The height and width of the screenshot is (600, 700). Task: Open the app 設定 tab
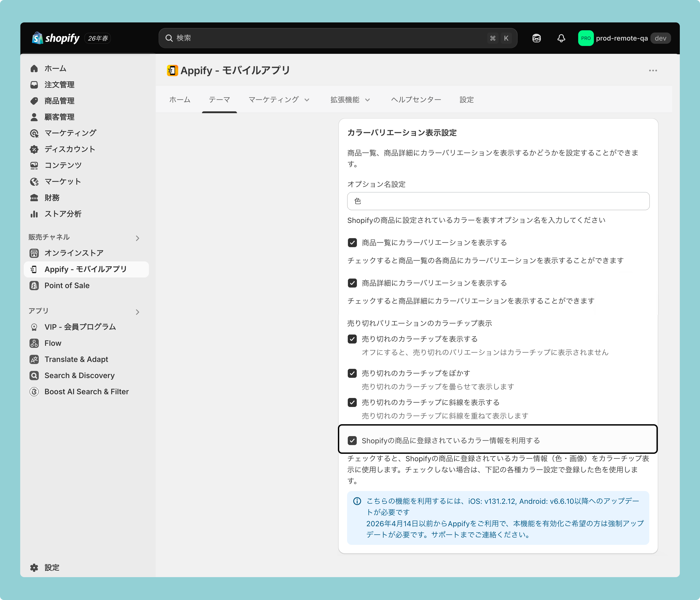[x=466, y=100]
